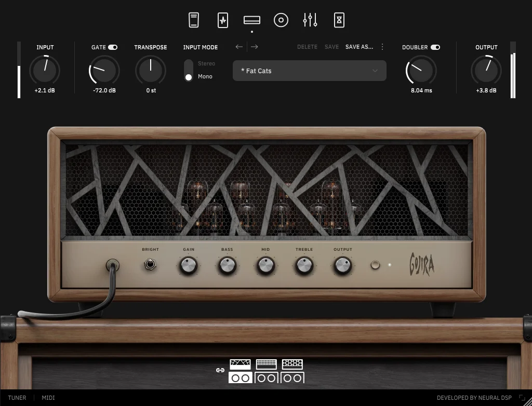
Task: Click the 0 st transpose value
Action: (x=151, y=90)
